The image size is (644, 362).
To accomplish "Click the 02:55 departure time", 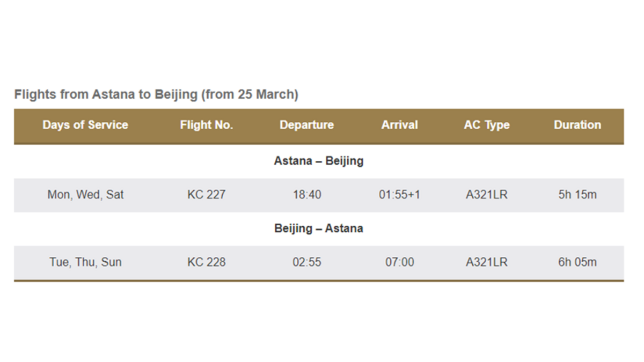I will pos(306,262).
